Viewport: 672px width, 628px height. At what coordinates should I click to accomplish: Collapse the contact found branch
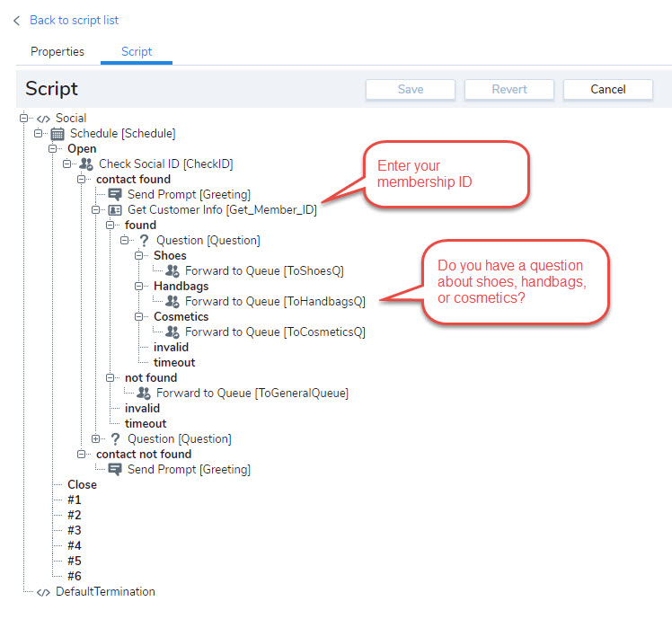82,179
